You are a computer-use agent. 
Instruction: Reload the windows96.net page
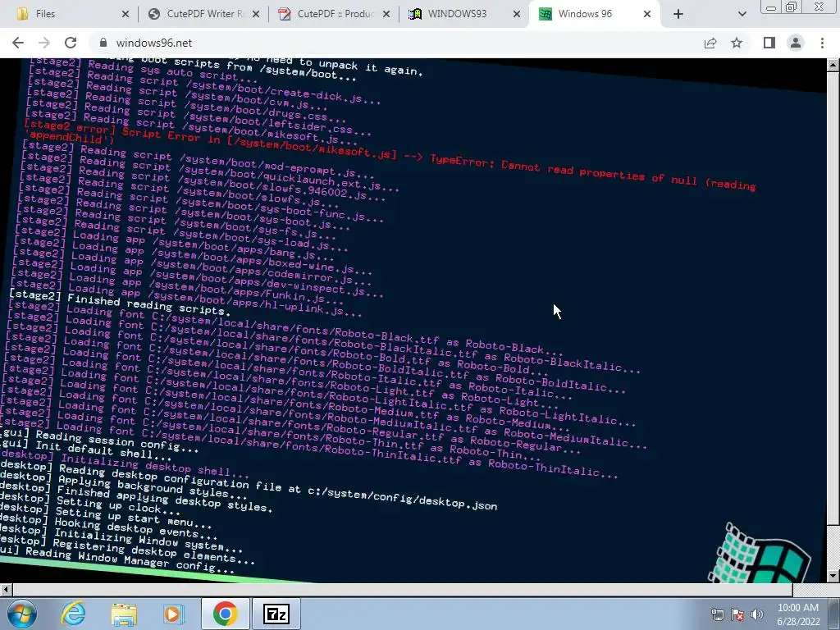71,43
